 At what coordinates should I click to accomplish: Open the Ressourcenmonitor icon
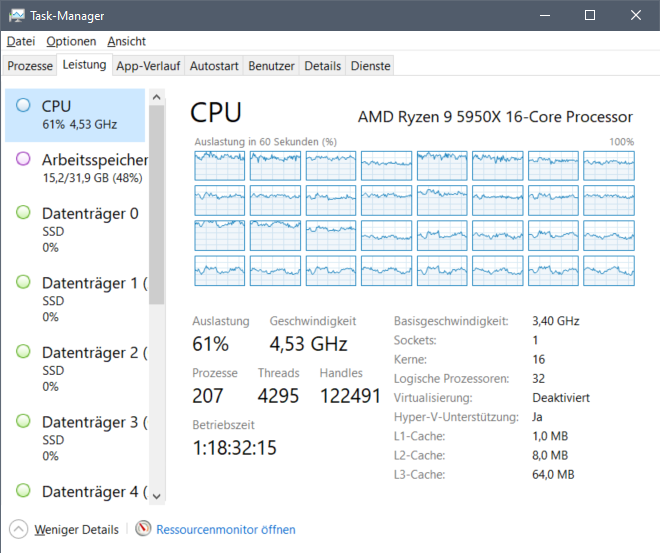[x=143, y=528]
